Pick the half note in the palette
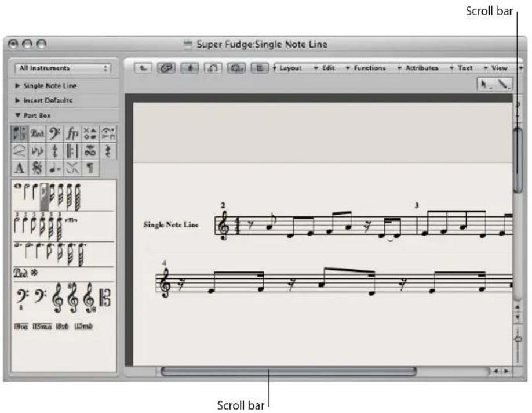532x413 pixels. 27,192
